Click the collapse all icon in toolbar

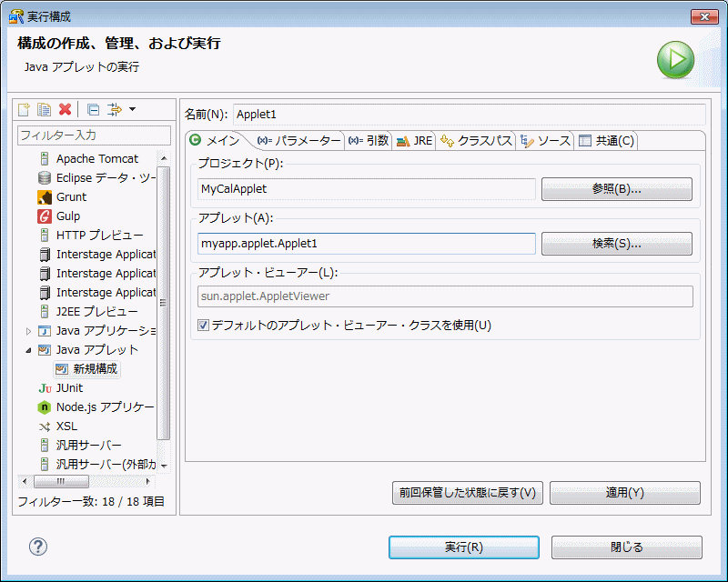click(x=94, y=109)
